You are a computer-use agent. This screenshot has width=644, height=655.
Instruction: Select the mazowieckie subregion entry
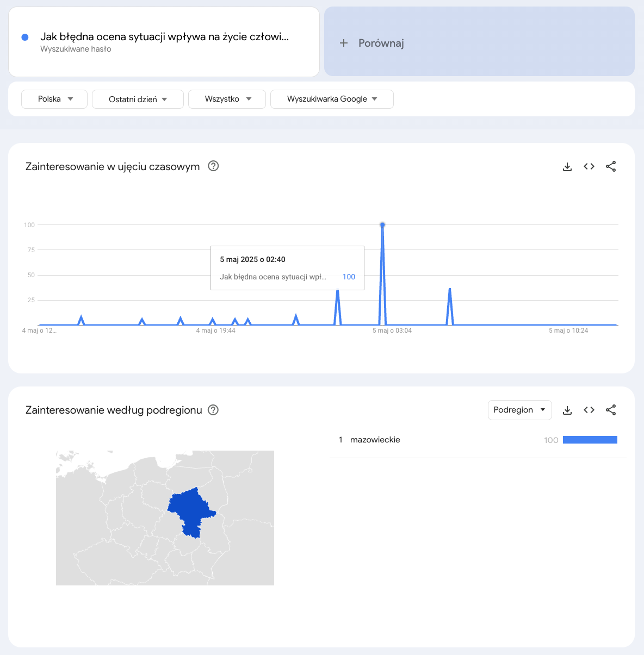(375, 440)
